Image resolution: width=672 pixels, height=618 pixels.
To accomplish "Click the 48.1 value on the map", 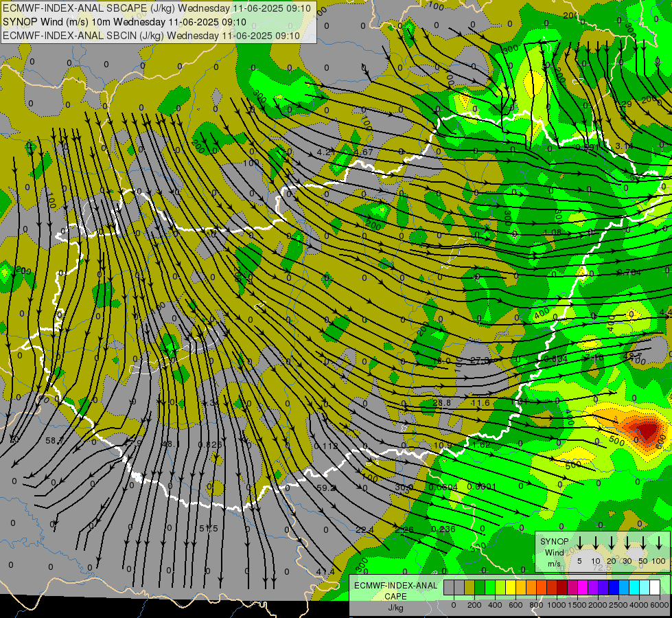I will [169, 444].
